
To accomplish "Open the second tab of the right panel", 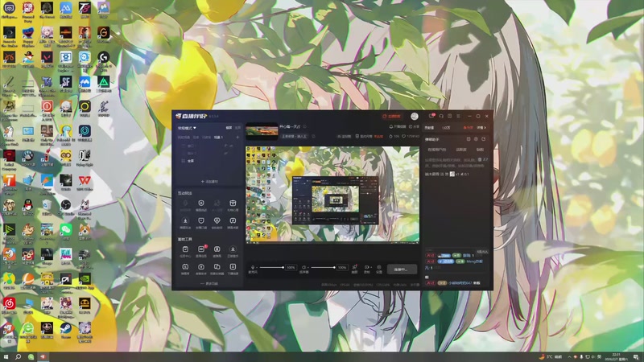I will (x=446, y=128).
